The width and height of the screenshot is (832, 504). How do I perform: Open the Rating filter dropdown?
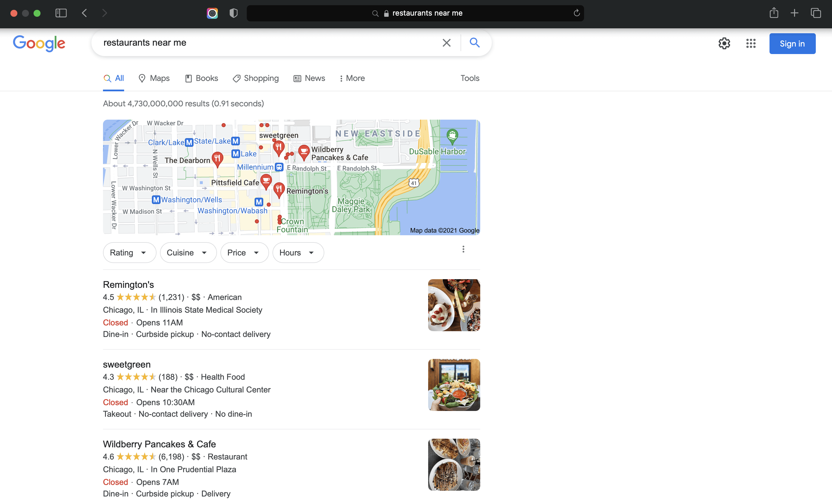(129, 253)
